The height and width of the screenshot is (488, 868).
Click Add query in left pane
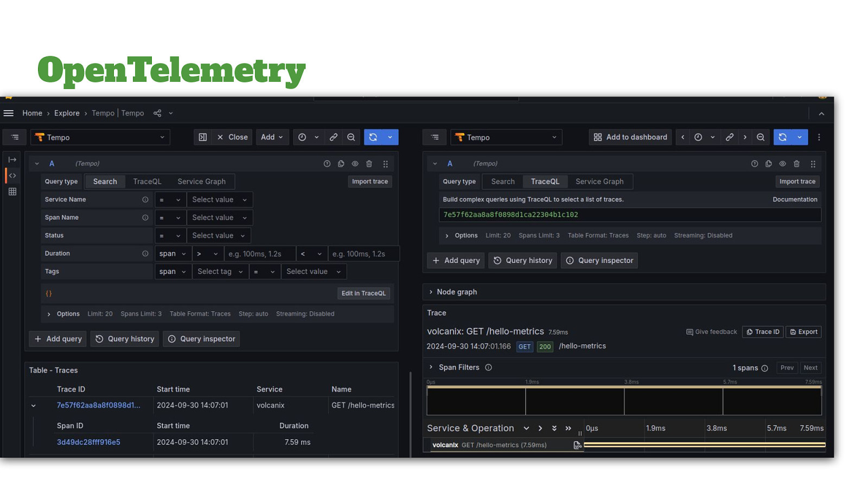pos(58,339)
